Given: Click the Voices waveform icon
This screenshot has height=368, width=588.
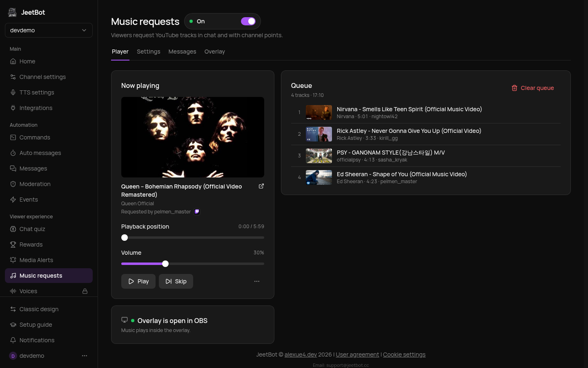Looking at the screenshot, I should click(13, 291).
